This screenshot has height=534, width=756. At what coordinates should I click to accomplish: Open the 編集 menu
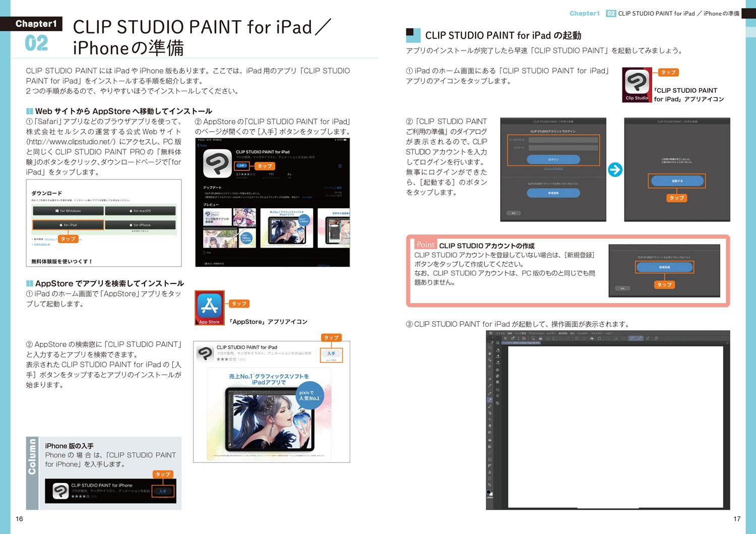tap(510, 333)
